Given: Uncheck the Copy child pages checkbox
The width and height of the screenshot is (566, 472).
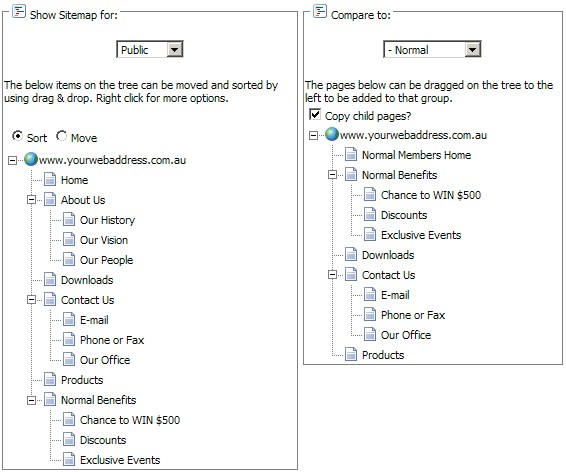Looking at the screenshot, I should point(315,115).
